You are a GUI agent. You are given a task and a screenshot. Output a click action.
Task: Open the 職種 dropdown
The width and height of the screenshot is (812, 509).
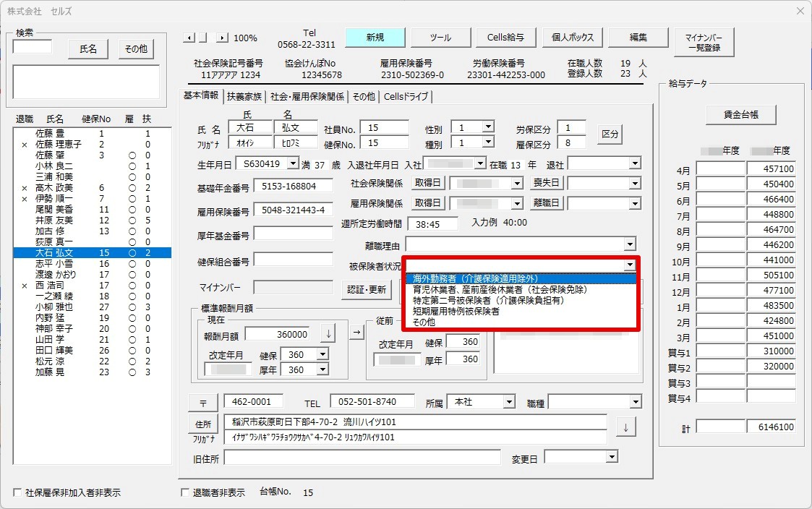pos(636,402)
